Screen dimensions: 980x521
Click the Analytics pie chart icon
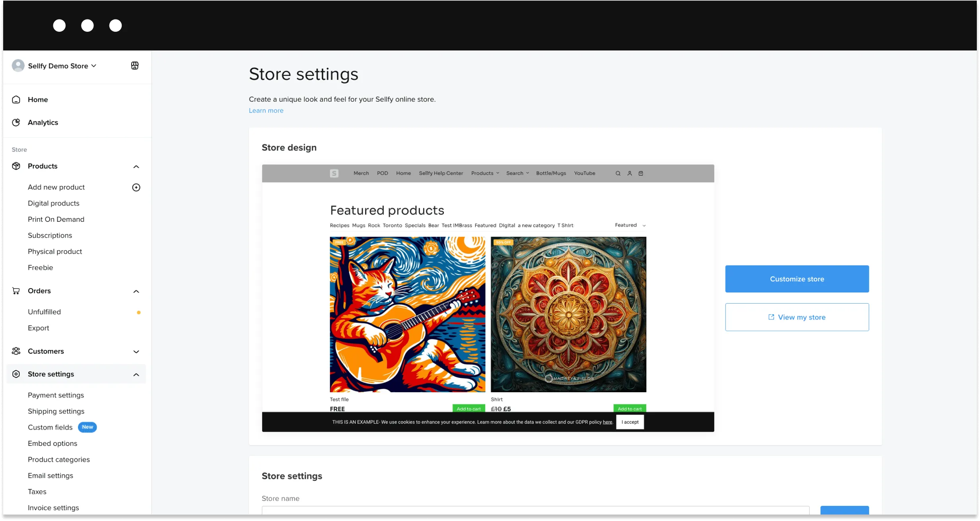(x=16, y=122)
